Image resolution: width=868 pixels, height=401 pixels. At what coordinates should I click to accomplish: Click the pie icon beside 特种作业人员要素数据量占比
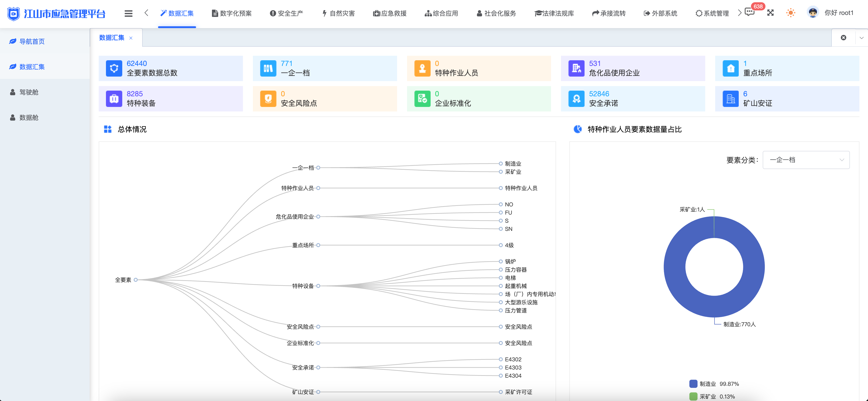[578, 129]
